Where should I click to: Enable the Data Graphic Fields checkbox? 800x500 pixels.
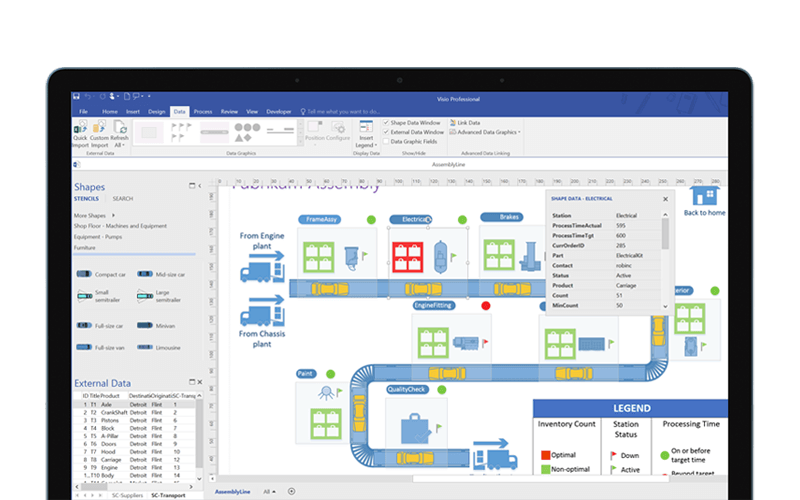pos(386,142)
